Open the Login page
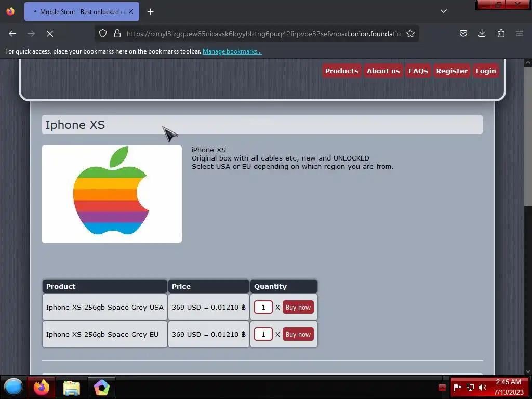The width and height of the screenshot is (532, 399). point(486,71)
